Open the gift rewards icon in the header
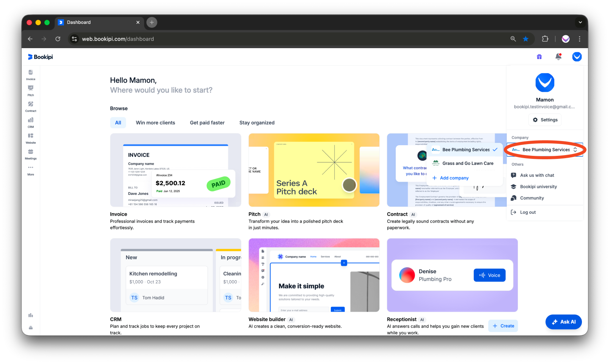Screen dimensions: 610x364 [539, 56]
